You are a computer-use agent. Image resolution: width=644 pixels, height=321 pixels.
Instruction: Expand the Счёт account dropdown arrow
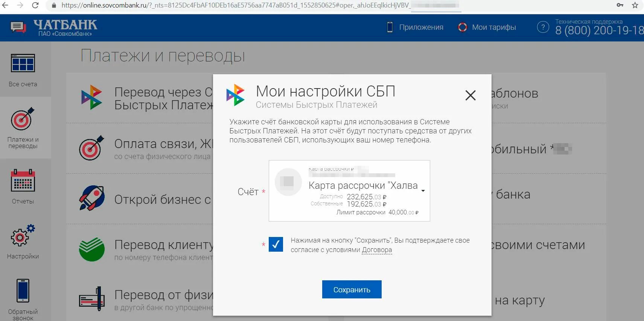click(x=423, y=191)
